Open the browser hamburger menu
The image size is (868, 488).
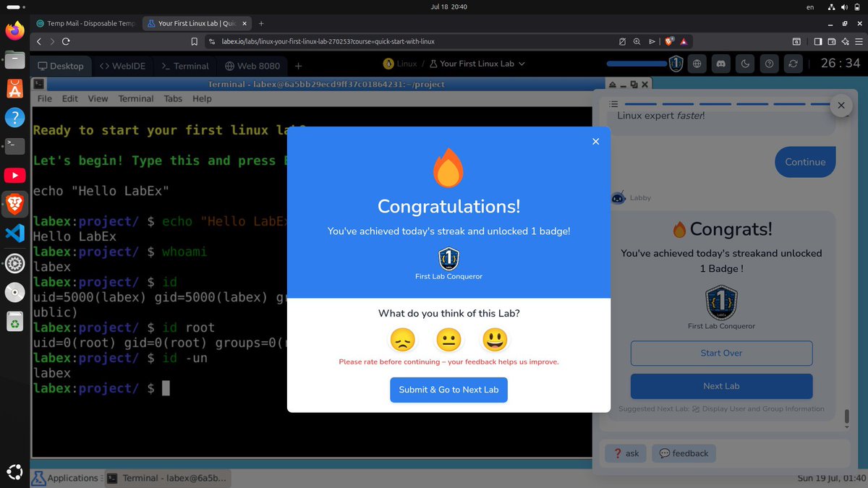(858, 41)
